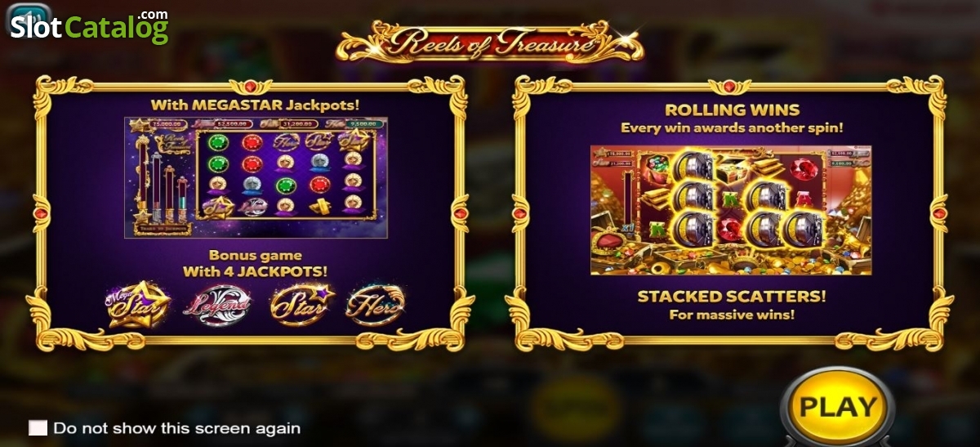Open the SlotCatalog.com logo link
The width and height of the screenshot is (980, 447).
click(x=90, y=26)
